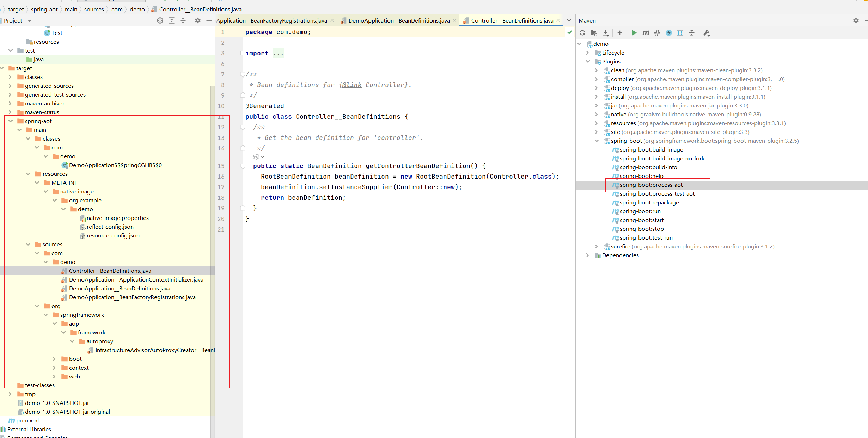Viewport: 868px width, 438px height.
Task: Click Download Sources and Documentation icon
Action: click(x=605, y=33)
